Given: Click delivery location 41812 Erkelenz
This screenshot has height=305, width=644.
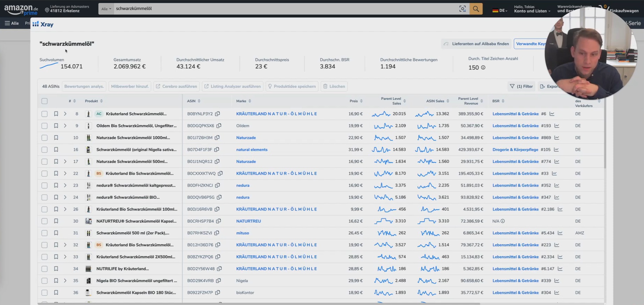Looking at the screenshot, I should pos(67,9).
